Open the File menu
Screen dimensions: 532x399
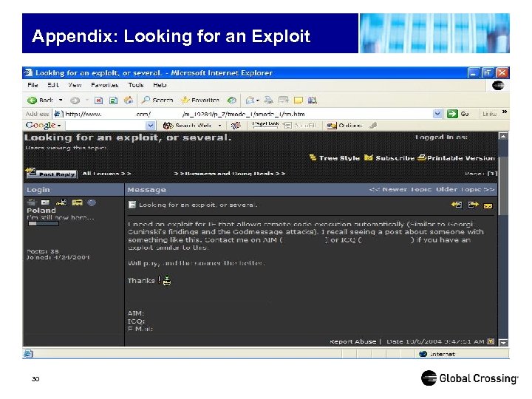(x=33, y=85)
